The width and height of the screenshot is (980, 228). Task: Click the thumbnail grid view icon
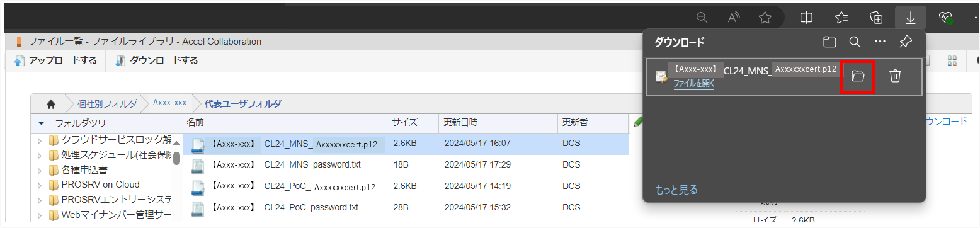952,60
